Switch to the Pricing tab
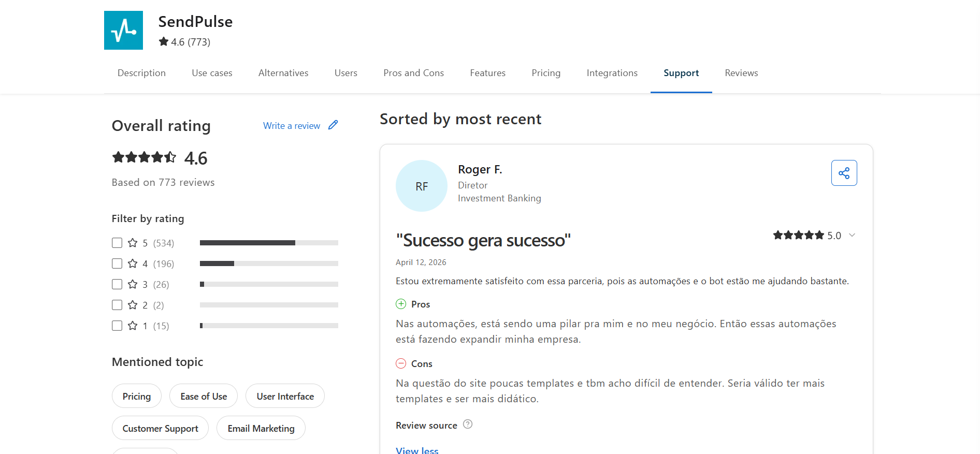 pyautogui.click(x=546, y=73)
